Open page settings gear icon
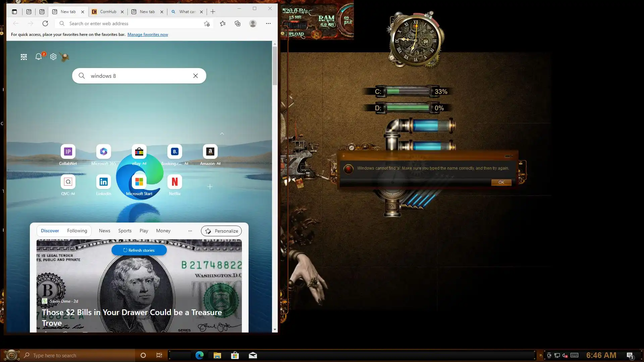644x362 pixels. click(53, 57)
